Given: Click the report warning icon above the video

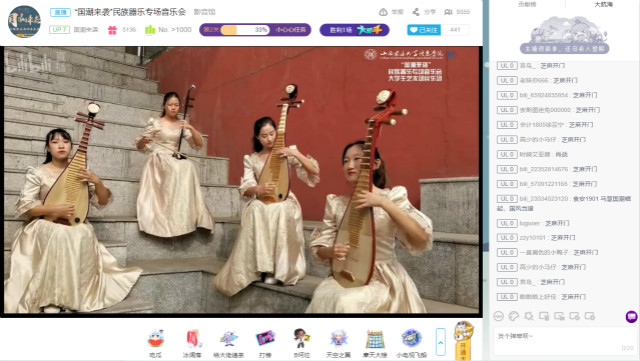Looking at the screenshot, I should (383, 12).
